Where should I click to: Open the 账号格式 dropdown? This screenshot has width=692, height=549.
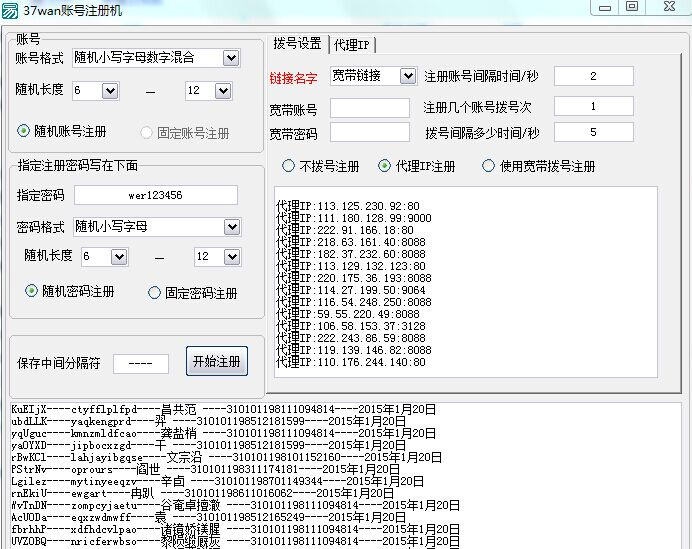point(231,58)
